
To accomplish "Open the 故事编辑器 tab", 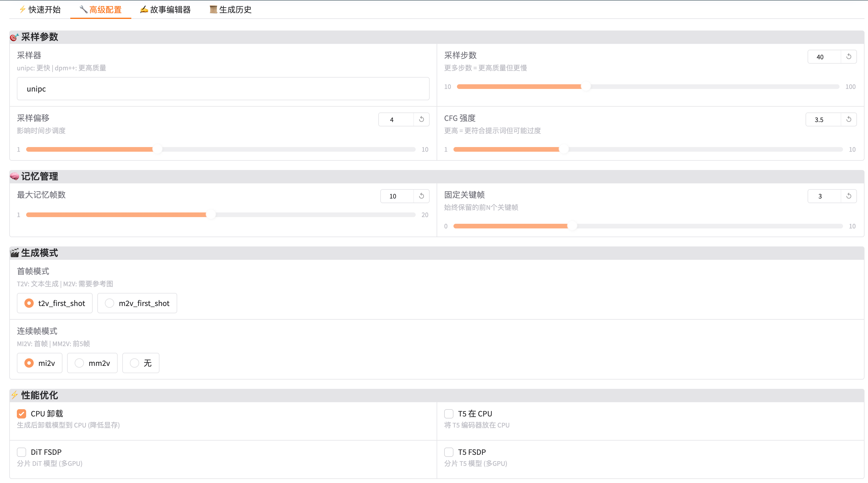I will coord(166,9).
